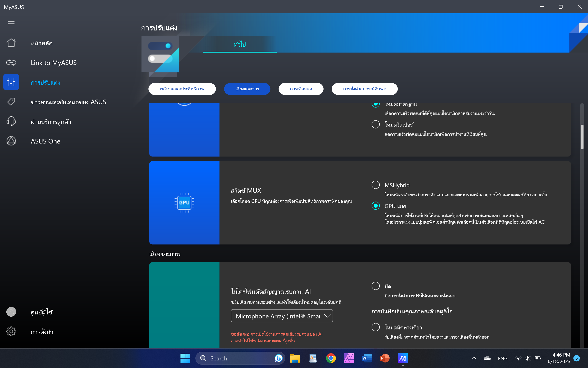588x368 pixels.
Task: Turn off AI noise-canceling microphone
Action: (x=375, y=286)
